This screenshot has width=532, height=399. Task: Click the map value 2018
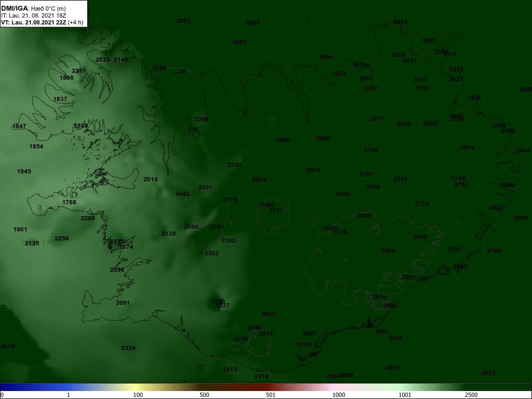point(151,179)
